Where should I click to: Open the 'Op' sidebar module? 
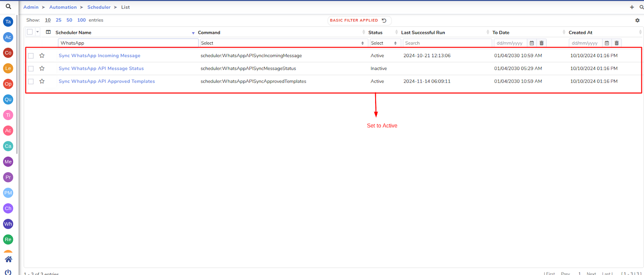click(x=8, y=84)
